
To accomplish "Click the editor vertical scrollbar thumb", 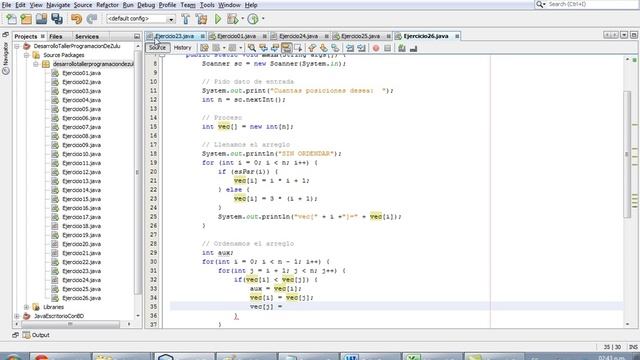I will (x=627, y=154).
